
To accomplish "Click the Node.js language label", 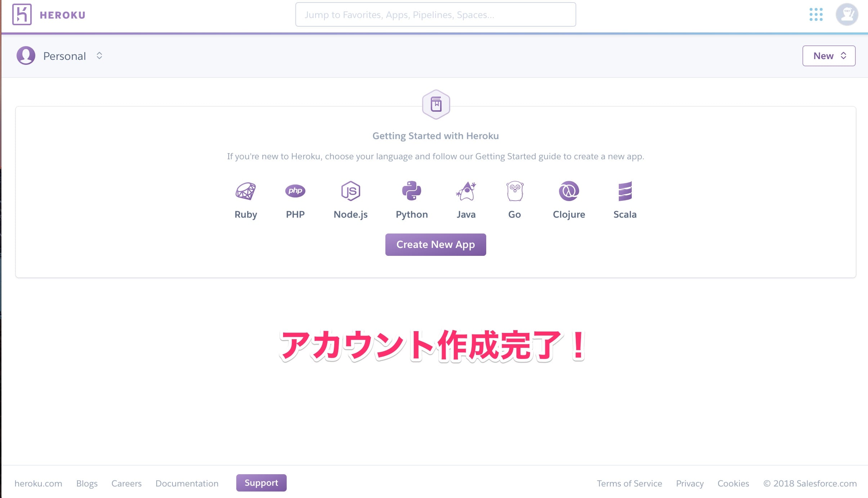I will click(350, 214).
